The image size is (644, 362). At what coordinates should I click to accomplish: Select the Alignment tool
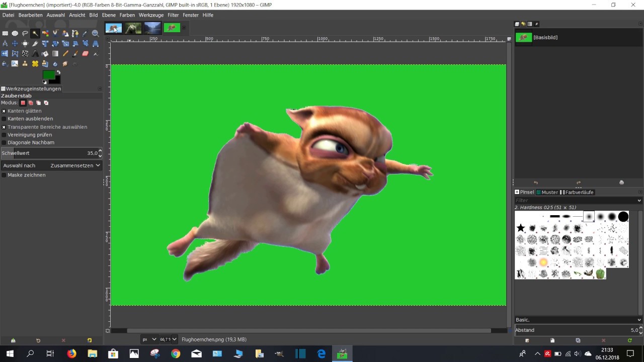(x=25, y=44)
